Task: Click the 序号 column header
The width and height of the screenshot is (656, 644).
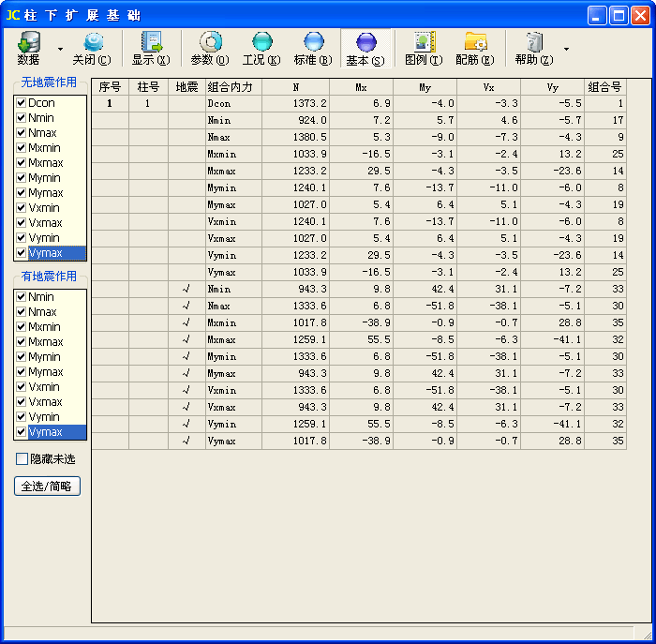Action: pos(110,87)
